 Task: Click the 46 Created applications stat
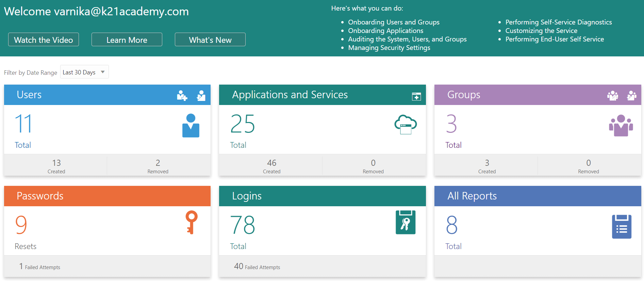[x=271, y=166]
